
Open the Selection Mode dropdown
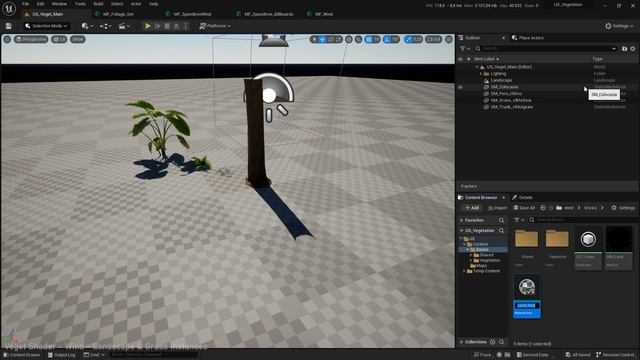pyautogui.click(x=46, y=26)
